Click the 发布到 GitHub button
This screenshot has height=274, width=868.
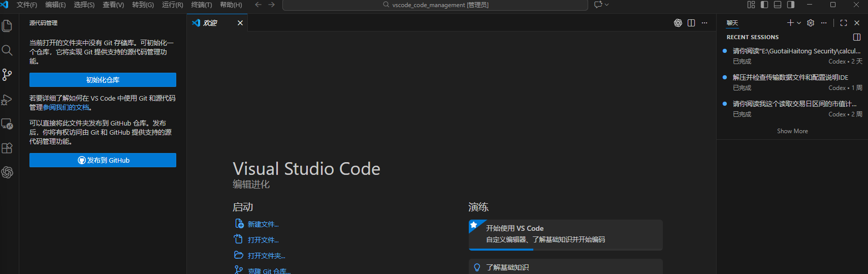[103, 160]
